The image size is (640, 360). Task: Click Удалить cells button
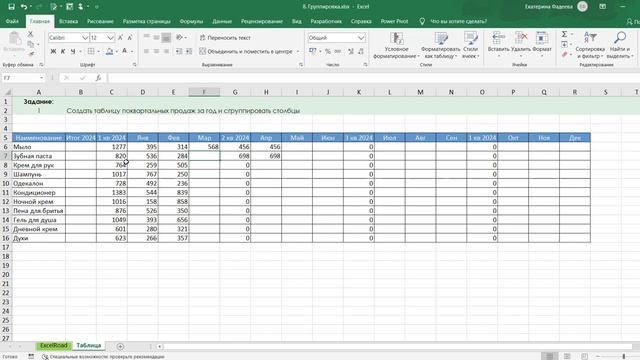[521, 45]
